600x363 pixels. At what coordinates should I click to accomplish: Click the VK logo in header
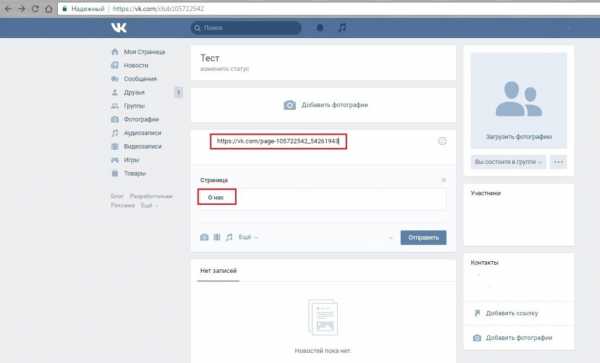point(119,28)
